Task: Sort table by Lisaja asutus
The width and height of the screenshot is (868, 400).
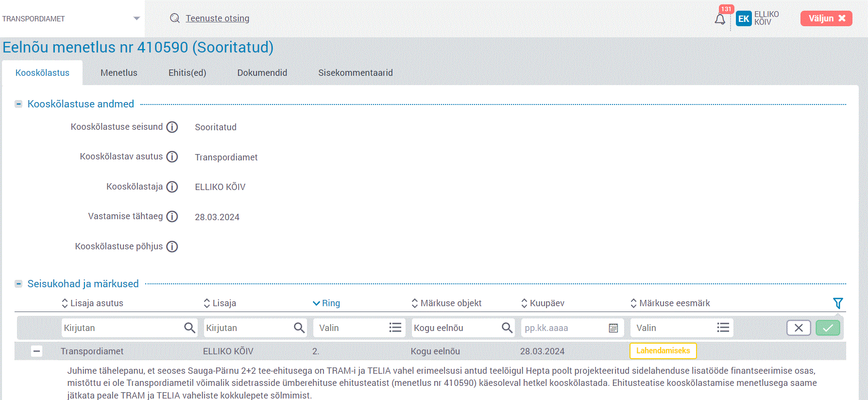Action: 92,303
